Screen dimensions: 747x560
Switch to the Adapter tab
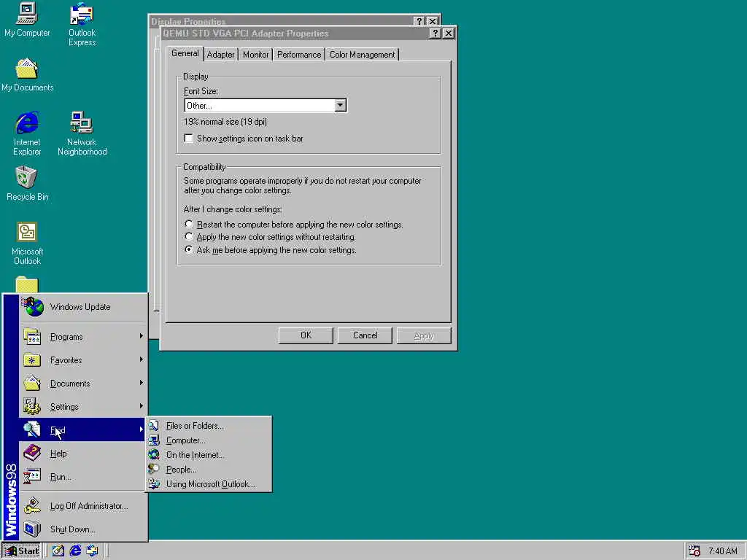(x=220, y=55)
